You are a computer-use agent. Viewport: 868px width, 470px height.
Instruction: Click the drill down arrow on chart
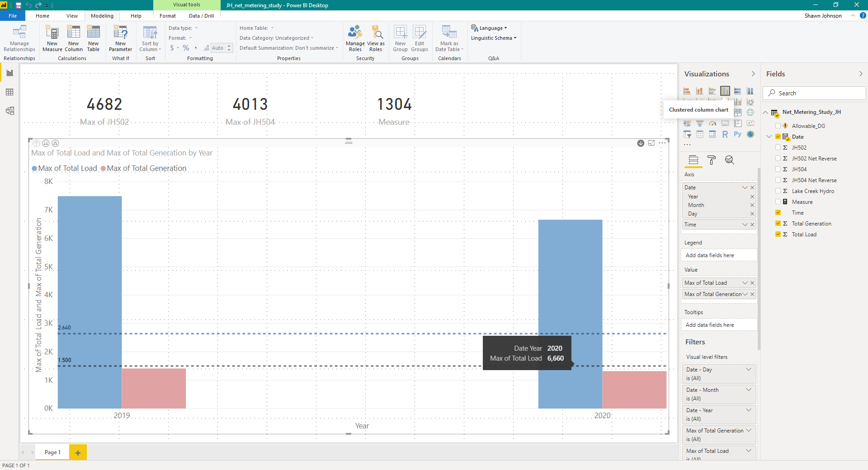(641, 143)
